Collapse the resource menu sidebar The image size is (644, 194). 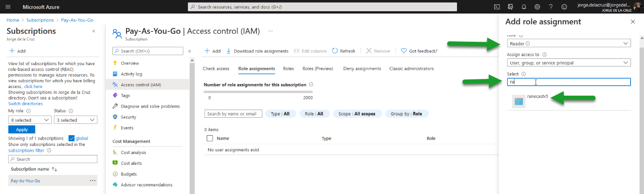190,51
